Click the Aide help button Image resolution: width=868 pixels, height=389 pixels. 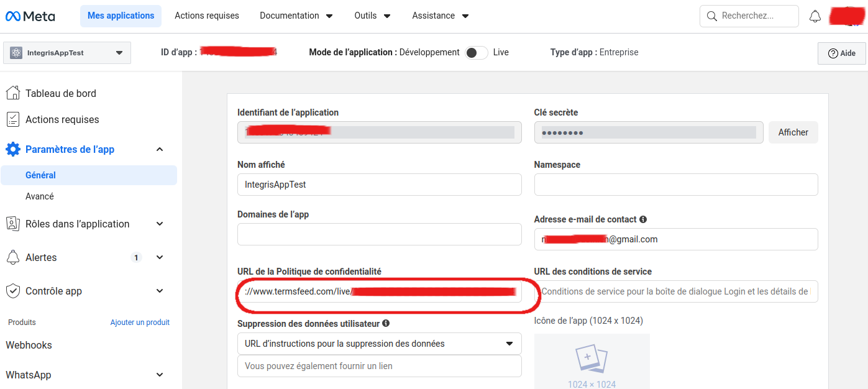[x=842, y=53]
